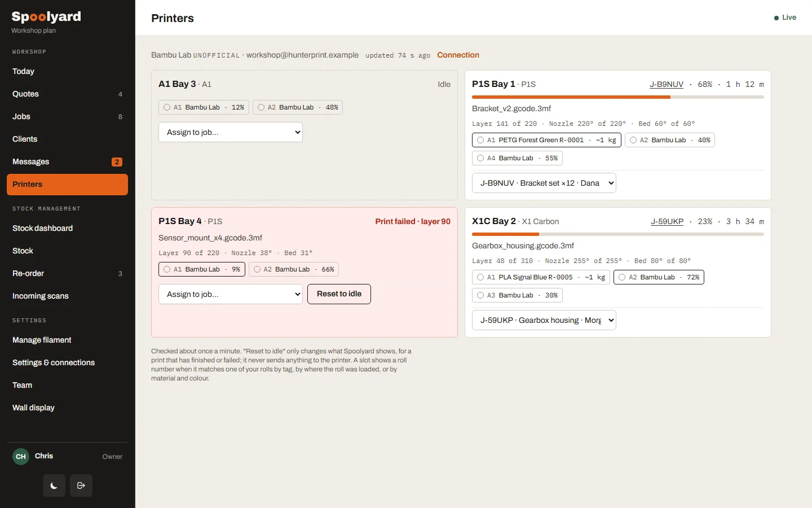Click the CH user avatar
Image resolution: width=812 pixels, height=508 pixels.
click(x=21, y=456)
